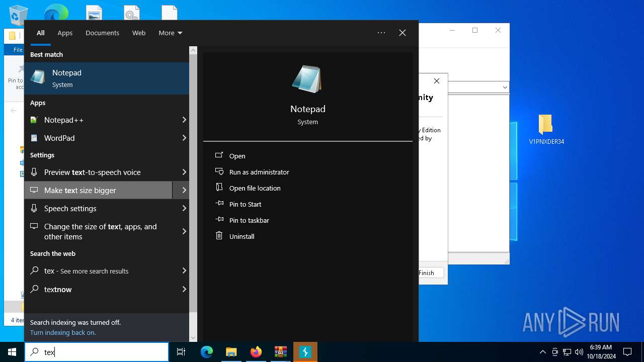Select WordPad app result

pos(98,138)
